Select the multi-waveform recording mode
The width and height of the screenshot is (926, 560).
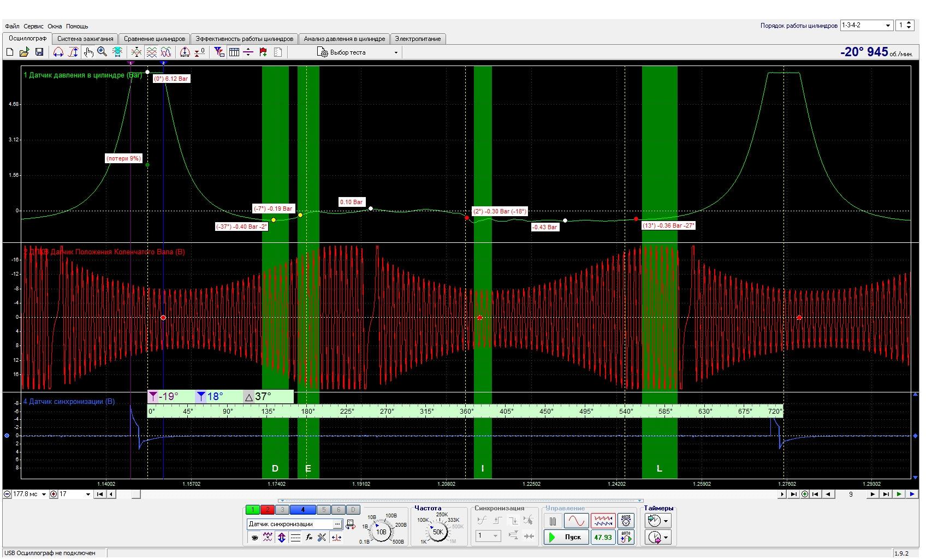[x=603, y=521]
